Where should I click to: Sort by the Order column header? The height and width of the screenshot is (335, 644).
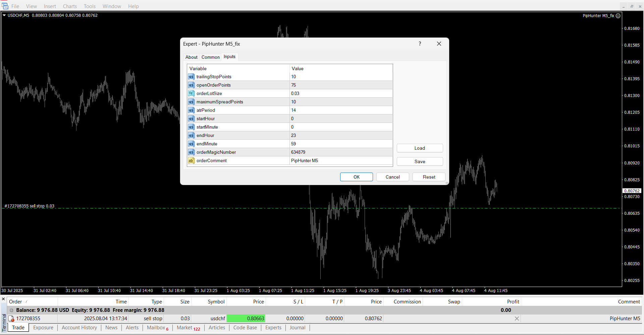click(15, 302)
